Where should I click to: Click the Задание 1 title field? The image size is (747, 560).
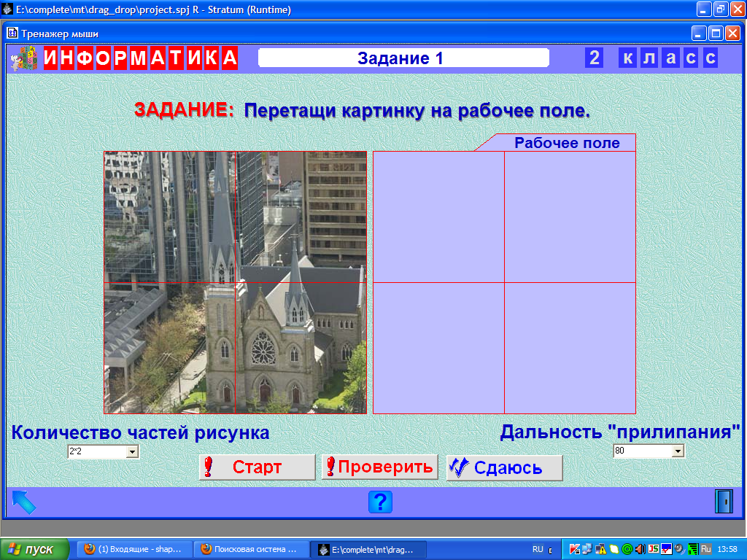403,58
